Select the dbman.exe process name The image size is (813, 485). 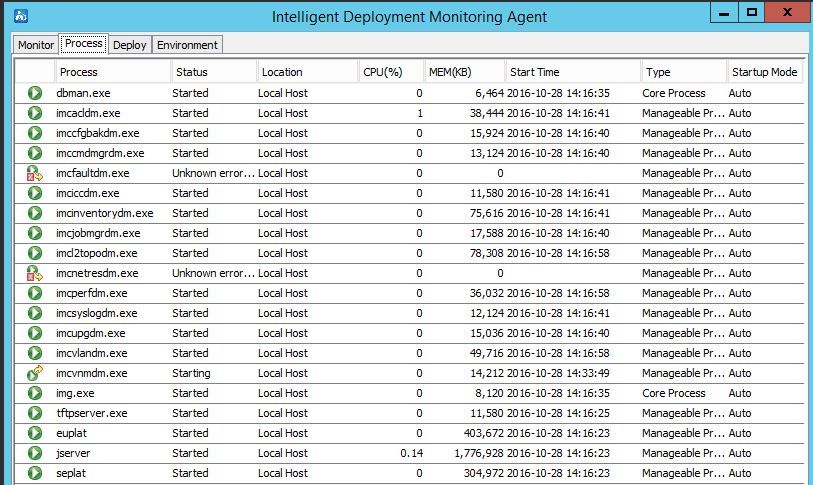83,93
